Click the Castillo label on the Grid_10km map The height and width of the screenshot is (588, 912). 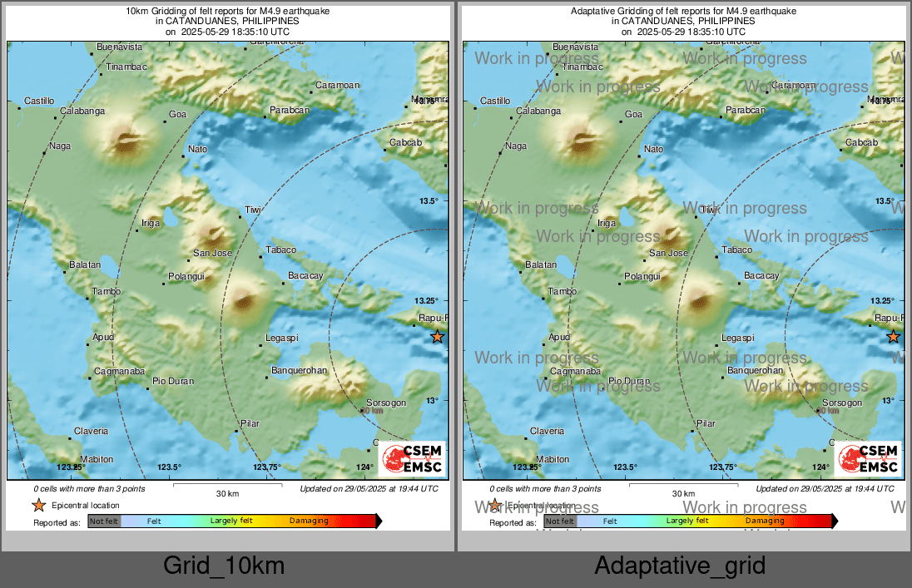(39, 101)
